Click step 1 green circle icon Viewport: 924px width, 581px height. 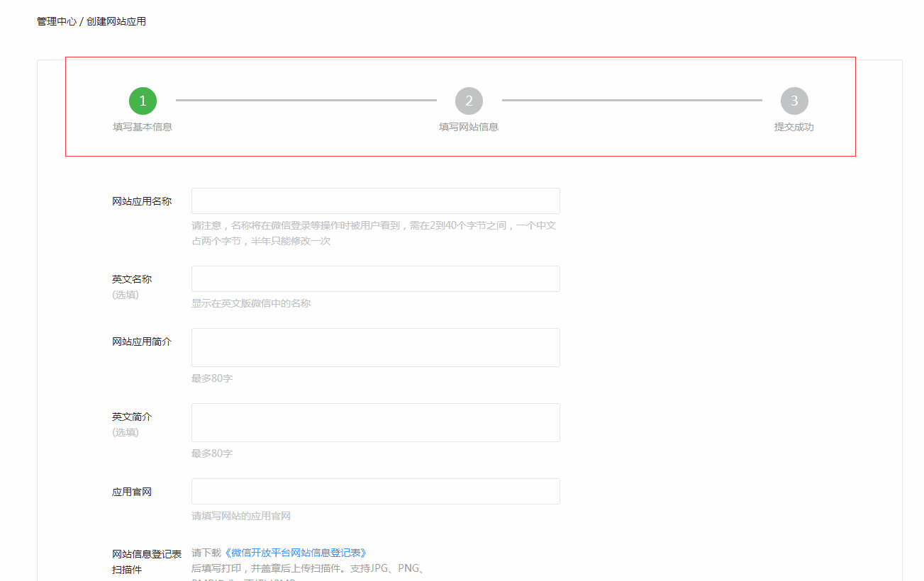click(143, 101)
